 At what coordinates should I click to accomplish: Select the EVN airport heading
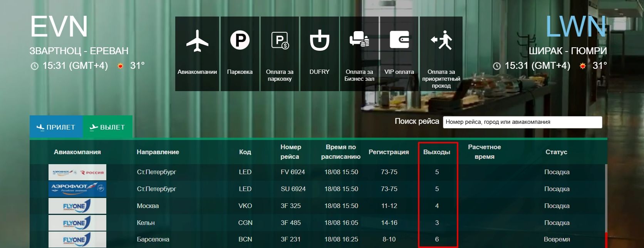tap(59, 27)
